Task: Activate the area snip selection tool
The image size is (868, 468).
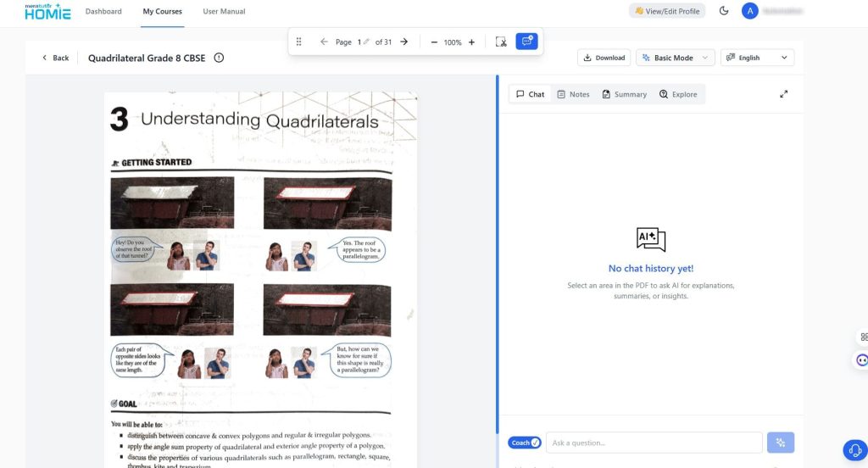Action: pos(501,42)
